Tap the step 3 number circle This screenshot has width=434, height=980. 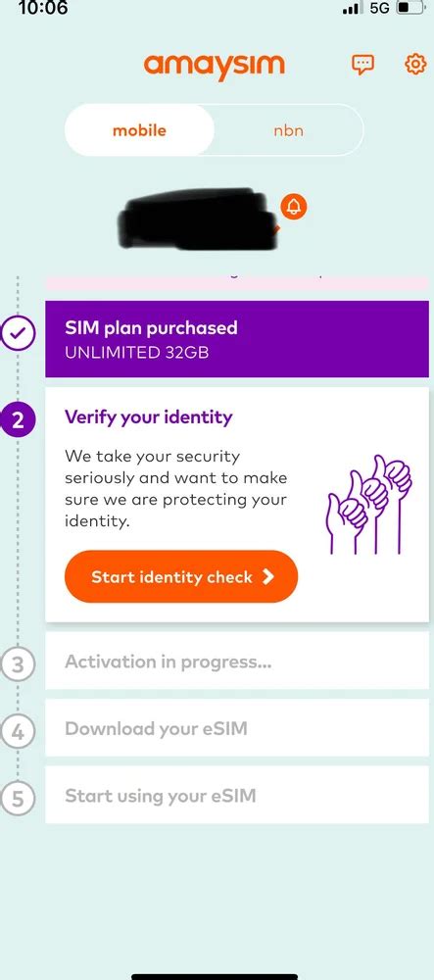[17, 663]
